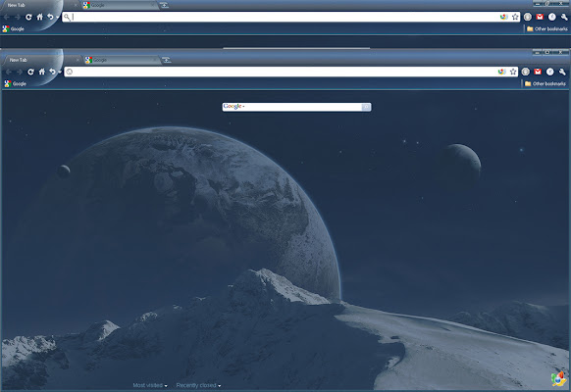Minimize the upper browser window
Image resolution: width=571 pixels, height=392 pixels.
538,4
